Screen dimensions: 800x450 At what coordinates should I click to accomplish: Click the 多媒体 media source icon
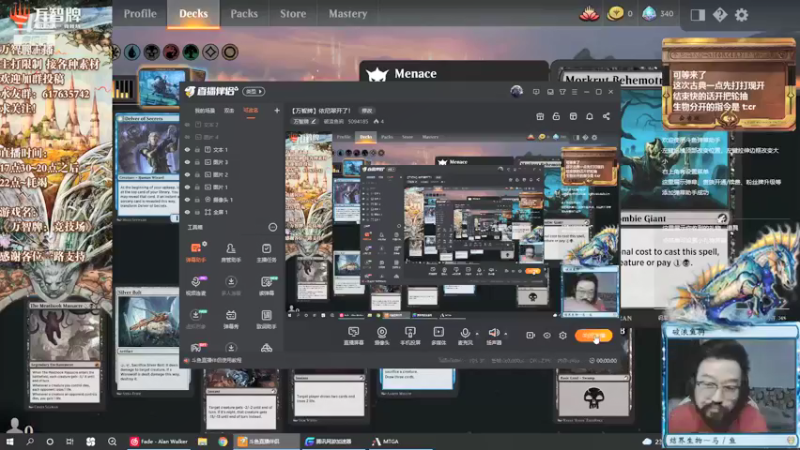(438, 336)
